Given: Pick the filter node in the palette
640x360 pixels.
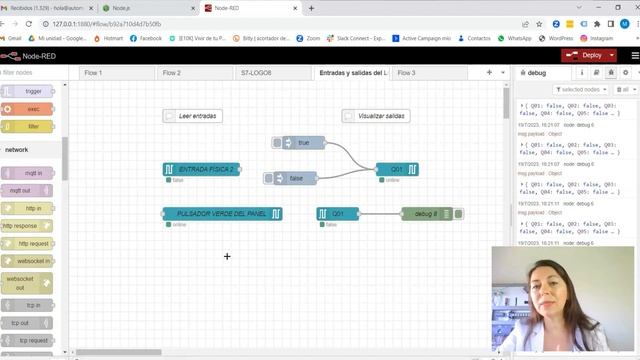Looking at the screenshot, I should click(x=27, y=127).
